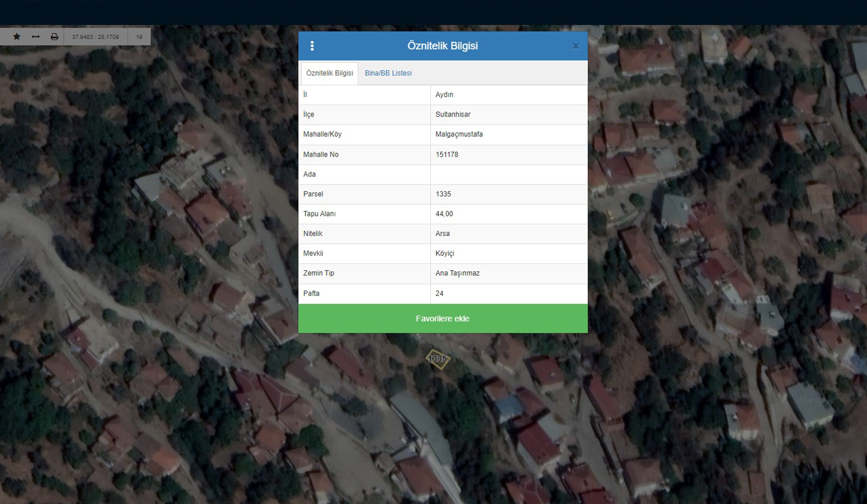Click the Aydın value in İl row
This screenshot has height=504, width=867.
(444, 95)
